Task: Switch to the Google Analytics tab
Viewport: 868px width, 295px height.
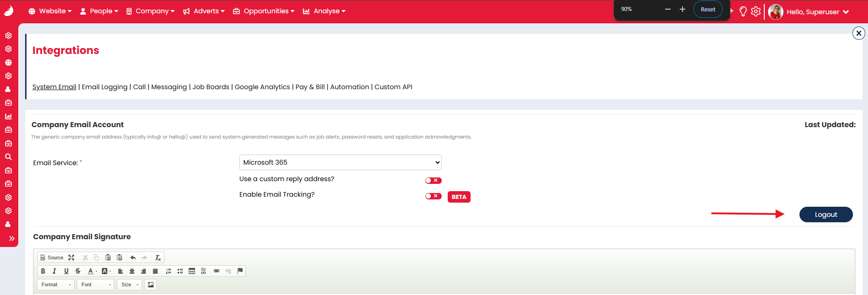Action: (x=262, y=87)
